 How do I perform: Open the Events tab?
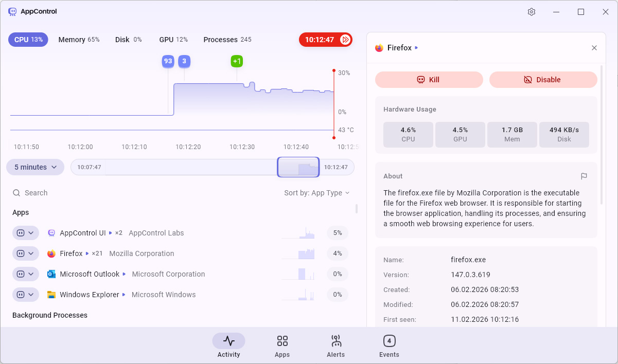point(389,345)
